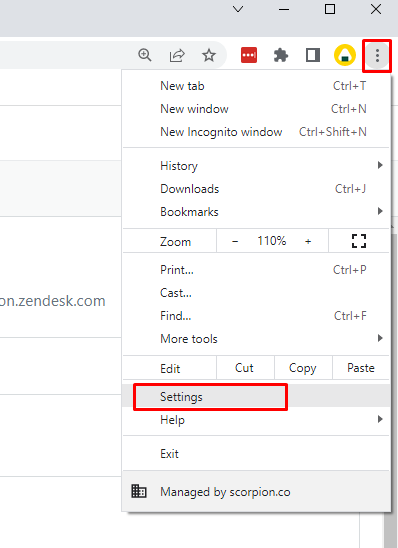Enter fullscreen mode from Zoom row
The image size is (398, 548).
[x=359, y=241]
